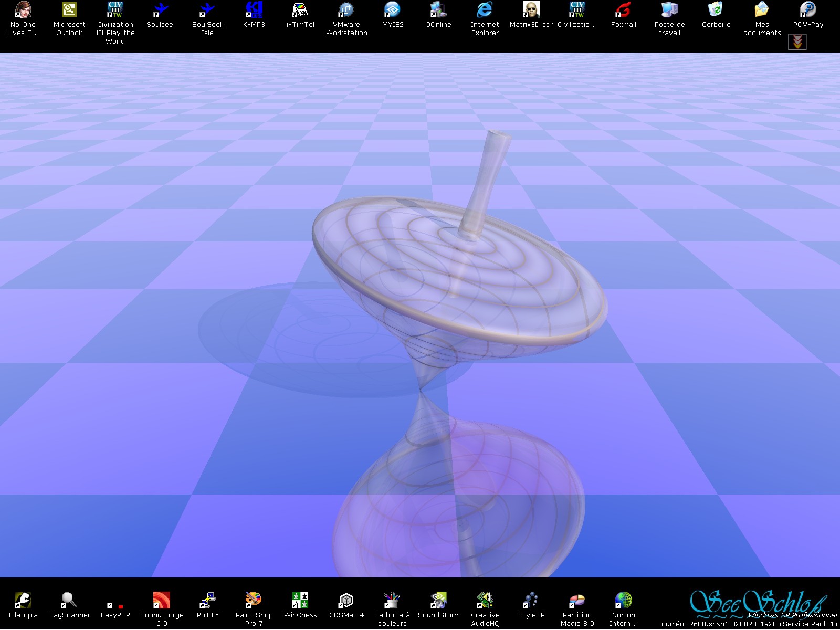Launch the MYIE2 browser icon
The image size is (840, 630).
coord(392,9)
